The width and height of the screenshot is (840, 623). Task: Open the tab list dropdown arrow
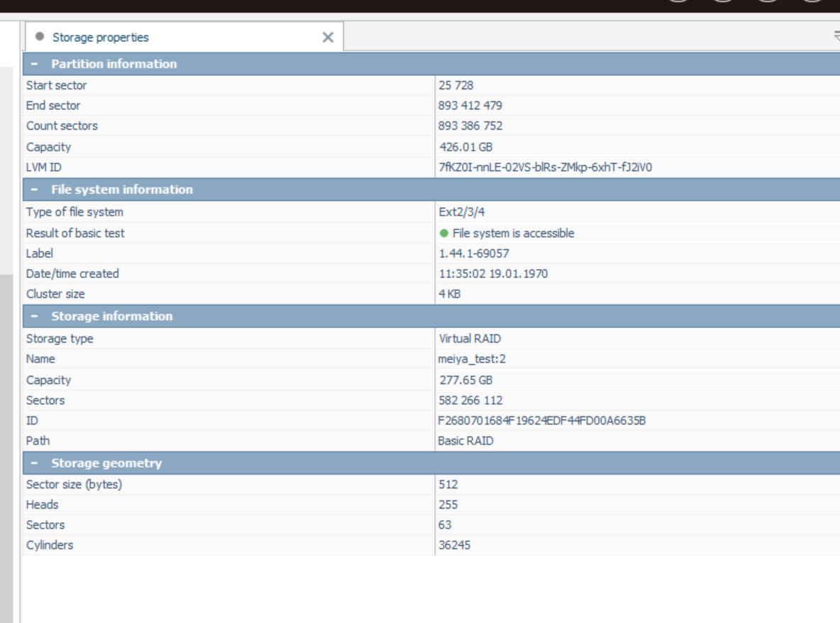tap(836, 36)
